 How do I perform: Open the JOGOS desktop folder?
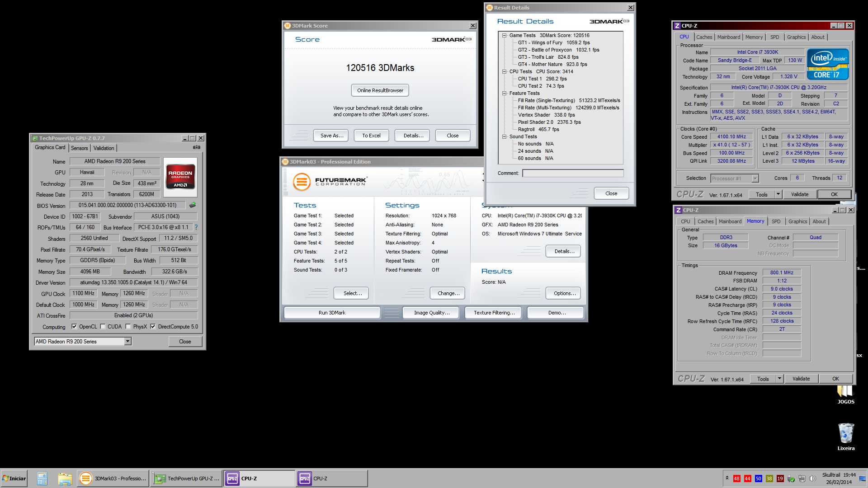[x=845, y=394]
